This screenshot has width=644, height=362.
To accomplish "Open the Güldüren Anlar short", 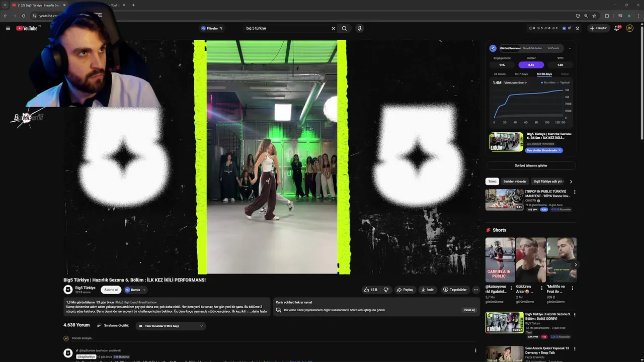I will pyautogui.click(x=531, y=259).
